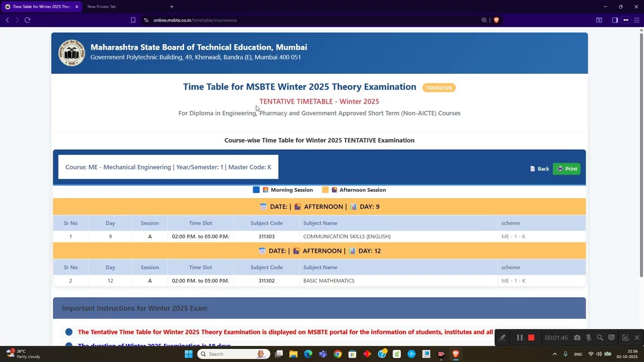Click the DATE AFTERNOON DAY: 9 banner
Image resolution: width=644 pixels, height=362 pixels.
tap(319, 207)
